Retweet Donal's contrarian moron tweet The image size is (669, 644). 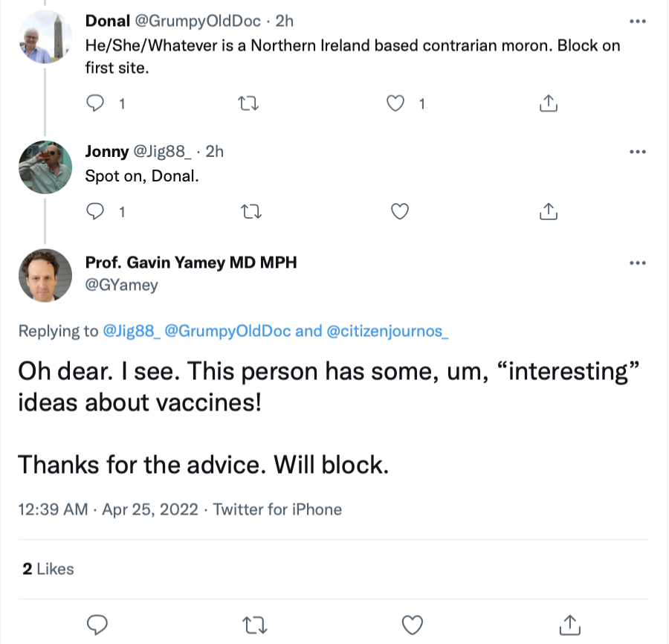(x=248, y=103)
